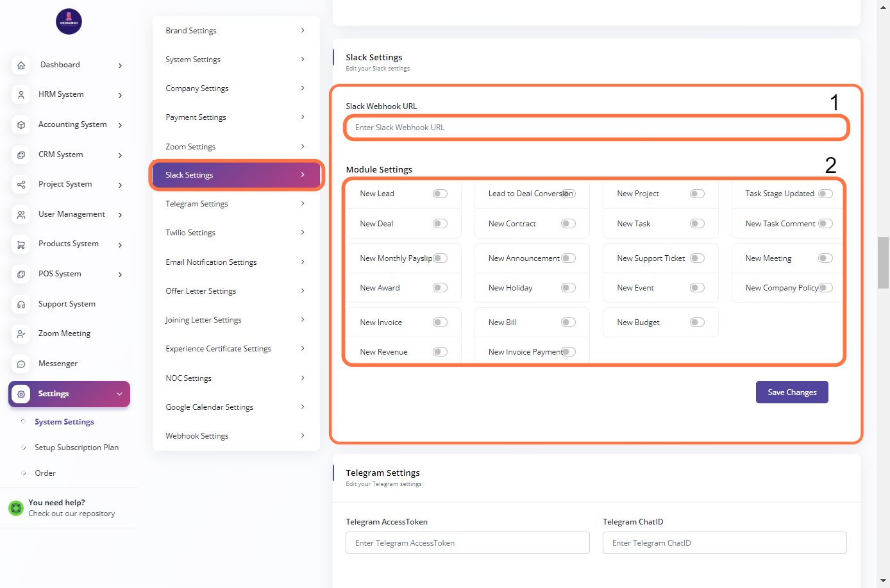890x588 pixels.
Task: Open the Setup Subscription Plan link
Action: pos(76,448)
